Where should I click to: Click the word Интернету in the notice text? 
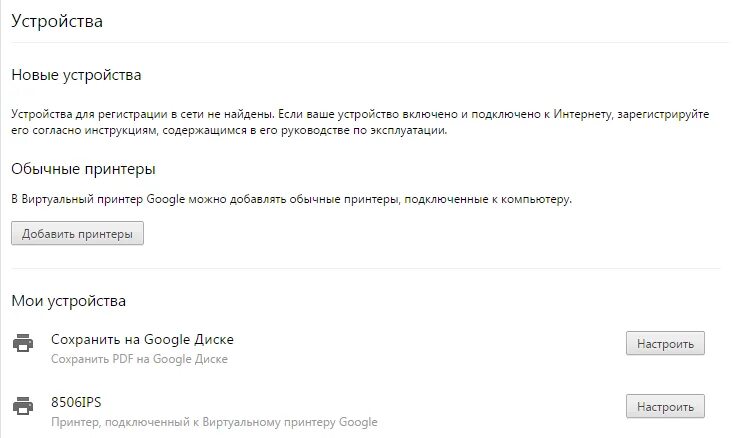pos(578,115)
